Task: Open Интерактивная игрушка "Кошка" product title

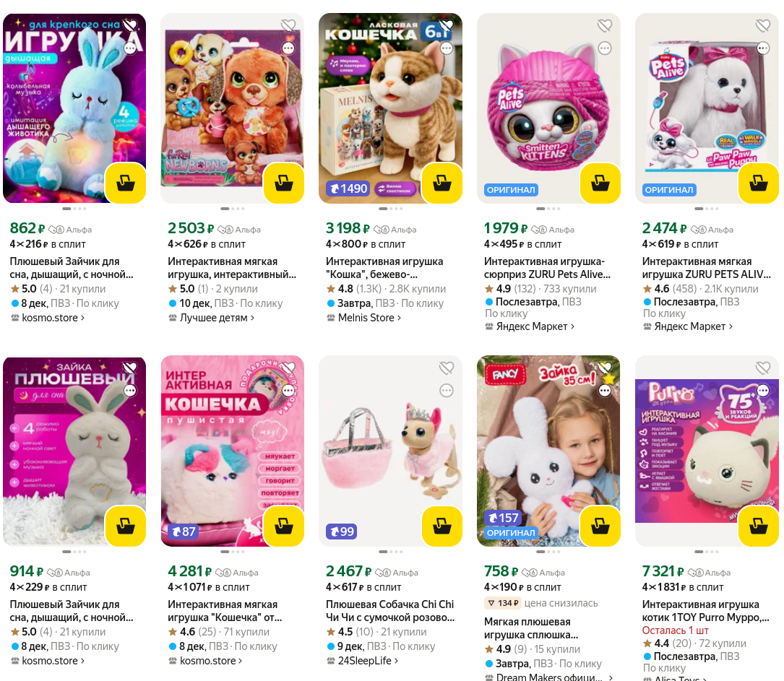Action: (x=384, y=268)
